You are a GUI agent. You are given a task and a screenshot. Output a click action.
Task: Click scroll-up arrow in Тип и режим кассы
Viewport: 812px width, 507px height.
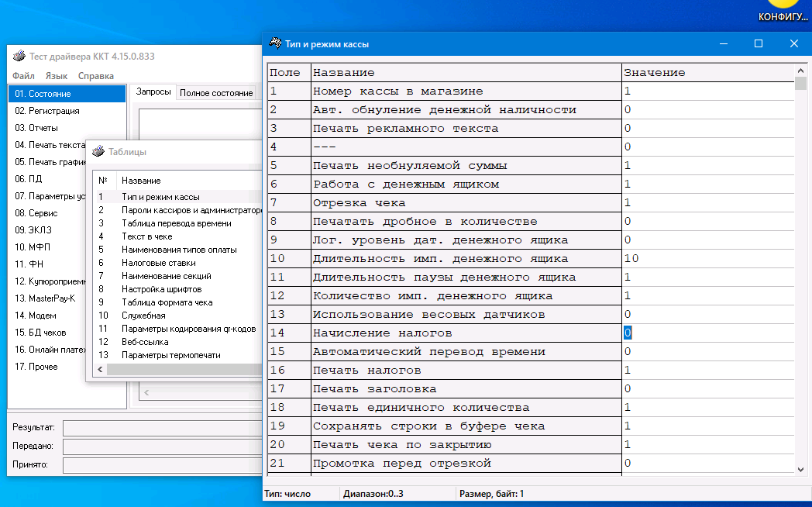(800, 71)
